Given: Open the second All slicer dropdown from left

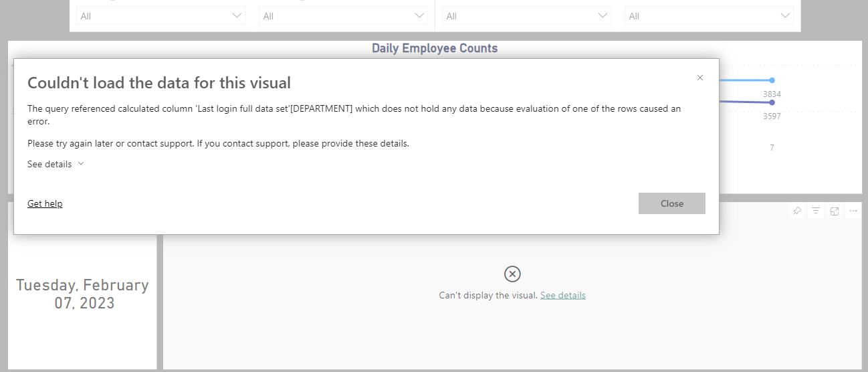Looking at the screenshot, I should [x=344, y=15].
